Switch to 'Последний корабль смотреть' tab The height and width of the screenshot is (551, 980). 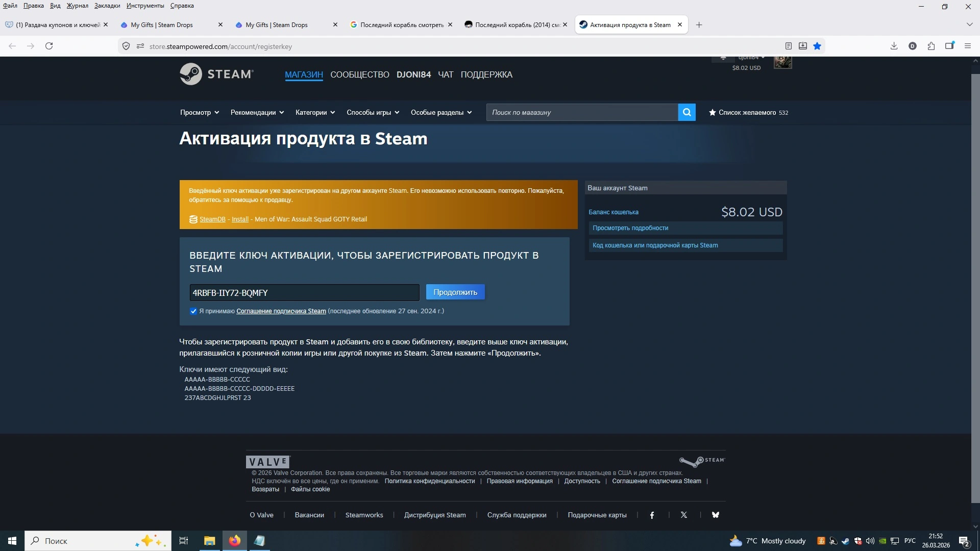tap(401, 24)
